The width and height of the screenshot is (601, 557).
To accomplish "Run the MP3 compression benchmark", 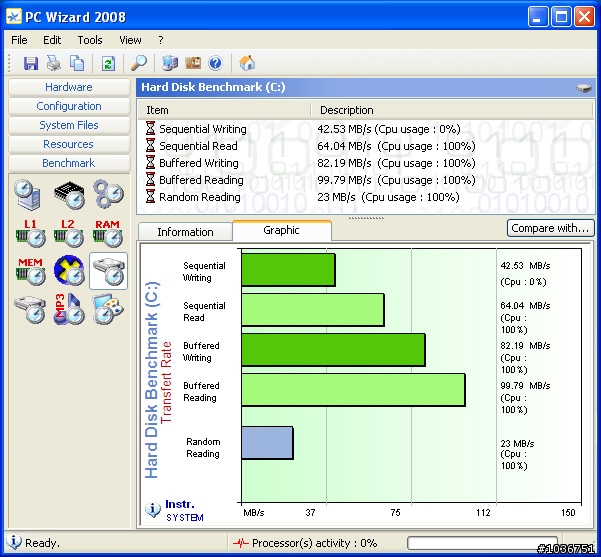I will [x=69, y=309].
